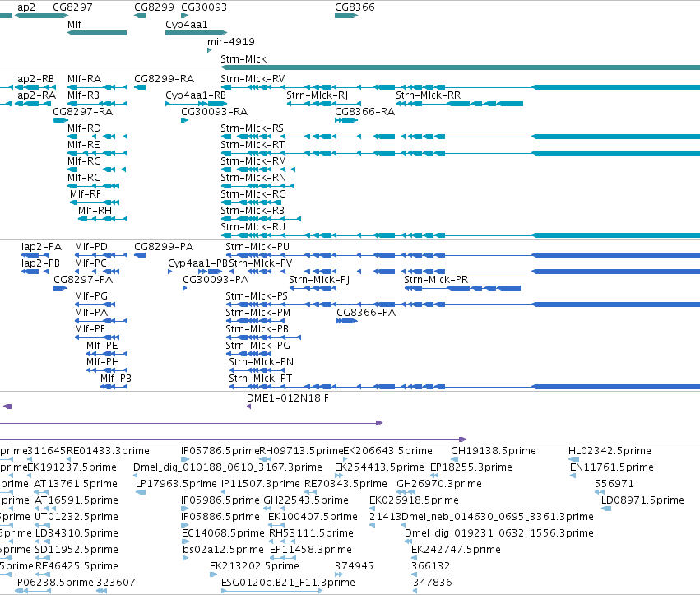The width and height of the screenshot is (700, 595).
Task: Click transcript label CG8366-RA
Action: (364, 112)
